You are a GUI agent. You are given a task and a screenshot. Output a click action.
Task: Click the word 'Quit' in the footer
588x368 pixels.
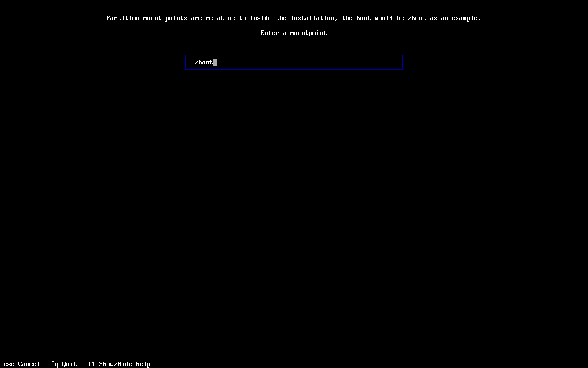69,364
